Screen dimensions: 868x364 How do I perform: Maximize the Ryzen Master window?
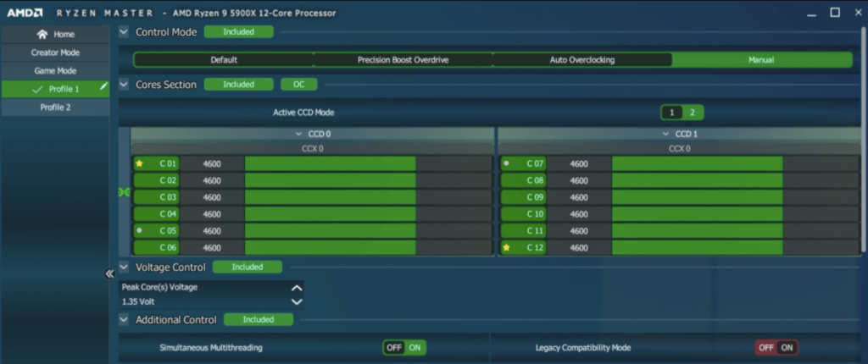(835, 12)
